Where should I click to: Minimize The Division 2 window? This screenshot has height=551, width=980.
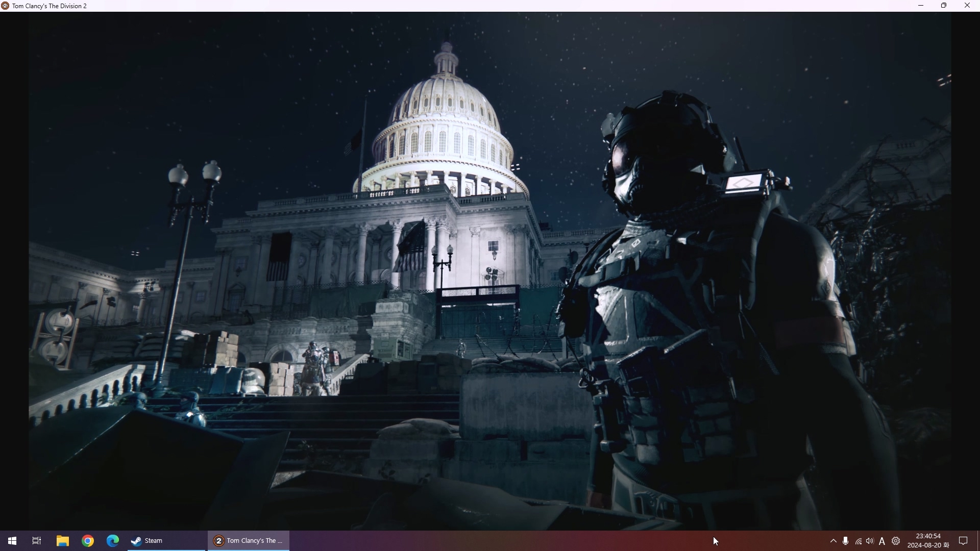[921, 6]
